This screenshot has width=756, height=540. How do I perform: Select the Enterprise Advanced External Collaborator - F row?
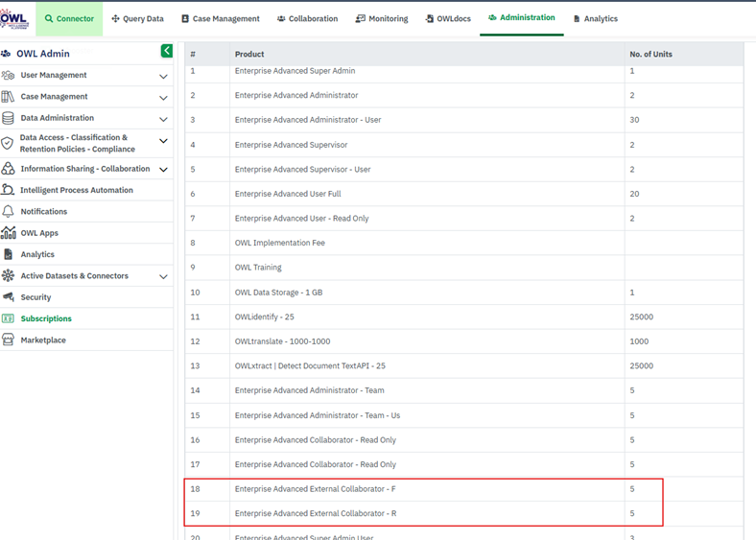click(x=315, y=489)
